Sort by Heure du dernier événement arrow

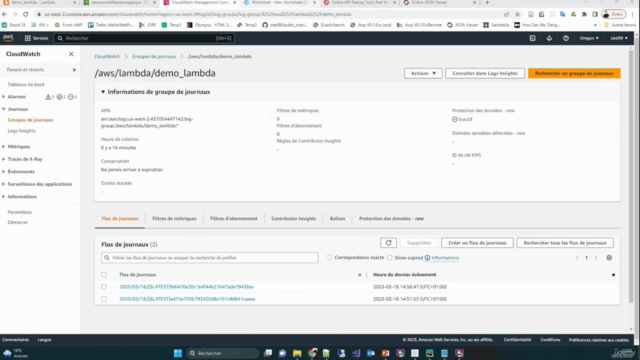[613, 275]
